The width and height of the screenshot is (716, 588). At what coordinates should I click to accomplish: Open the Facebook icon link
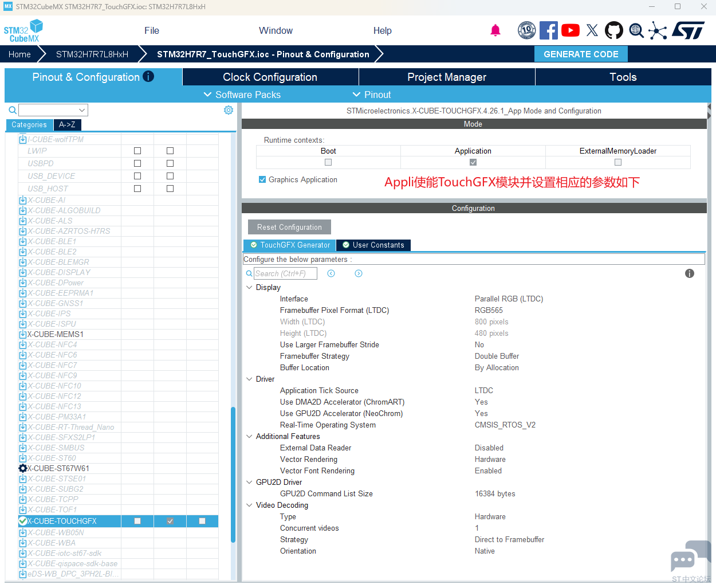(549, 30)
